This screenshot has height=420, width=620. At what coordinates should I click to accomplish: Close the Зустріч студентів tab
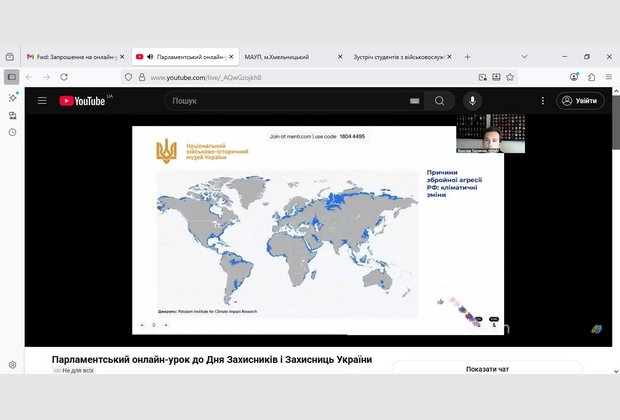click(x=449, y=57)
